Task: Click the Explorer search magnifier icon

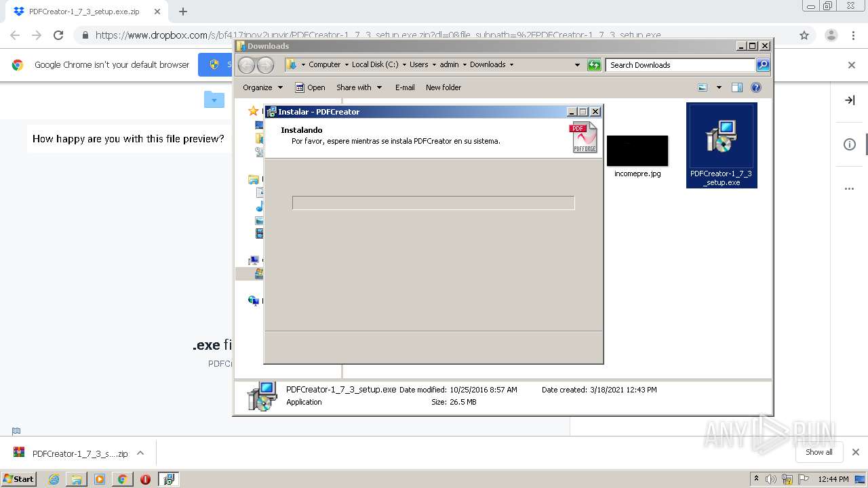Action: tap(763, 65)
